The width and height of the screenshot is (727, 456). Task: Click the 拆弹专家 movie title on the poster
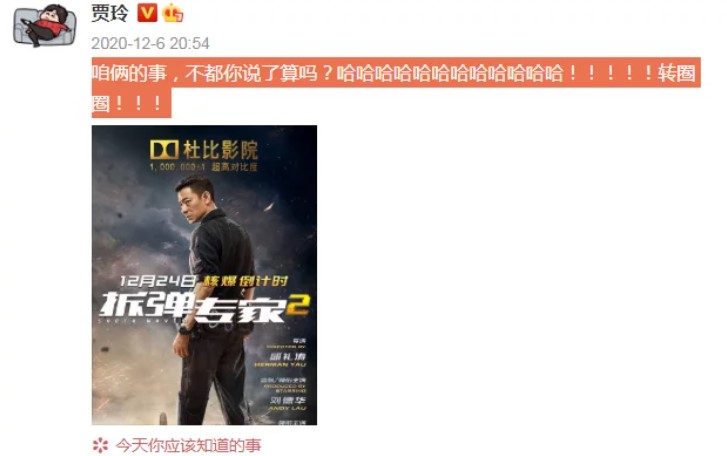192,307
